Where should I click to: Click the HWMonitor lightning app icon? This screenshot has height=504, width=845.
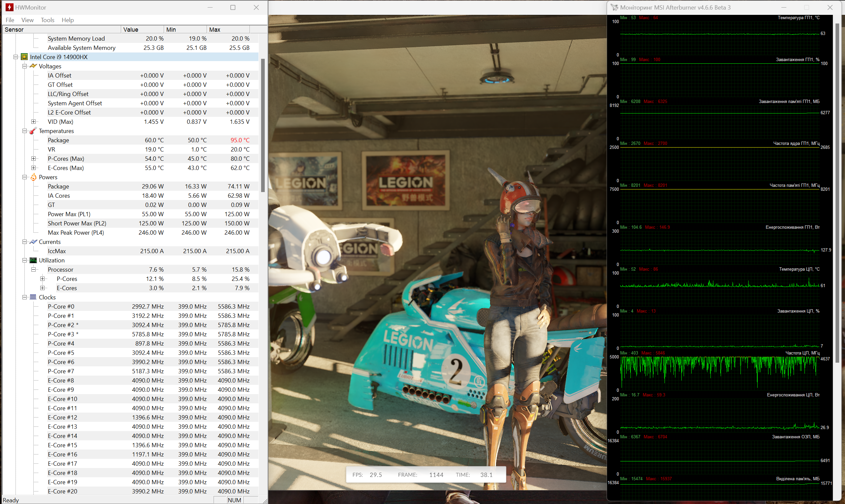coord(9,7)
